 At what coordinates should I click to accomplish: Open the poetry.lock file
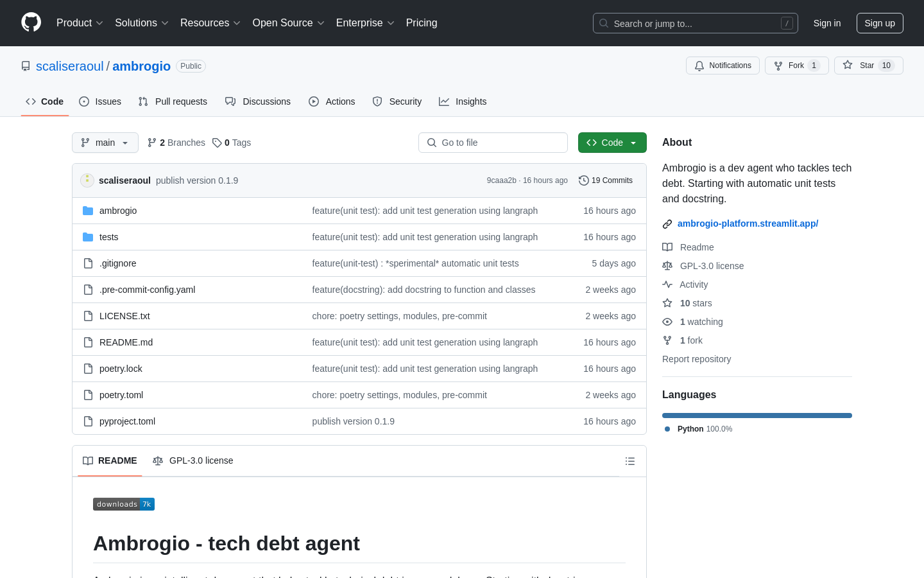click(x=121, y=369)
